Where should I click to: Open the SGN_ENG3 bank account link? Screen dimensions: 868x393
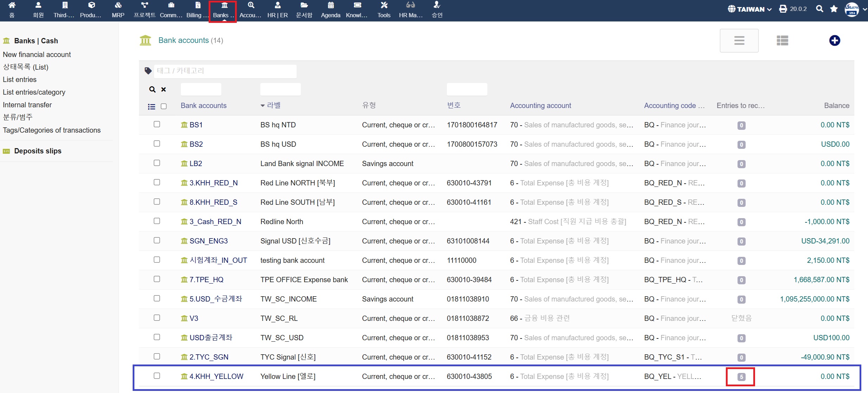[x=208, y=241]
